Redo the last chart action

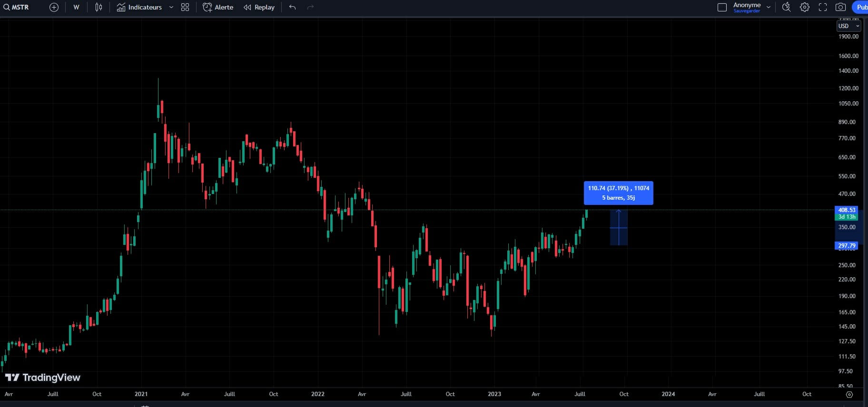pyautogui.click(x=310, y=7)
